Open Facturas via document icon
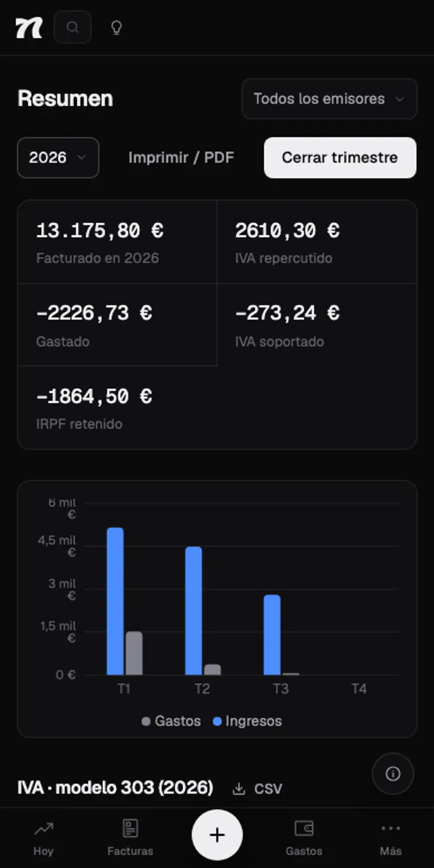 click(x=130, y=828)
